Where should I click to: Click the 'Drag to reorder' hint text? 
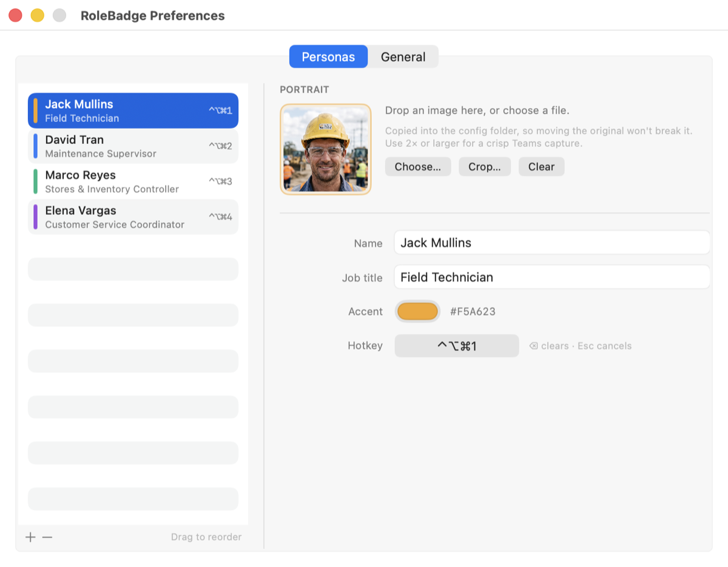click(206, 537)
